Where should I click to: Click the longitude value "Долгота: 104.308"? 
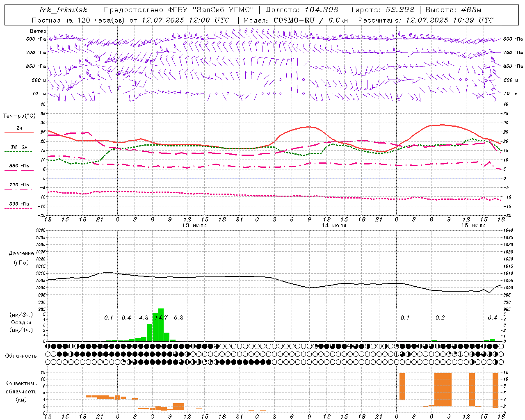tap(302, 10)
